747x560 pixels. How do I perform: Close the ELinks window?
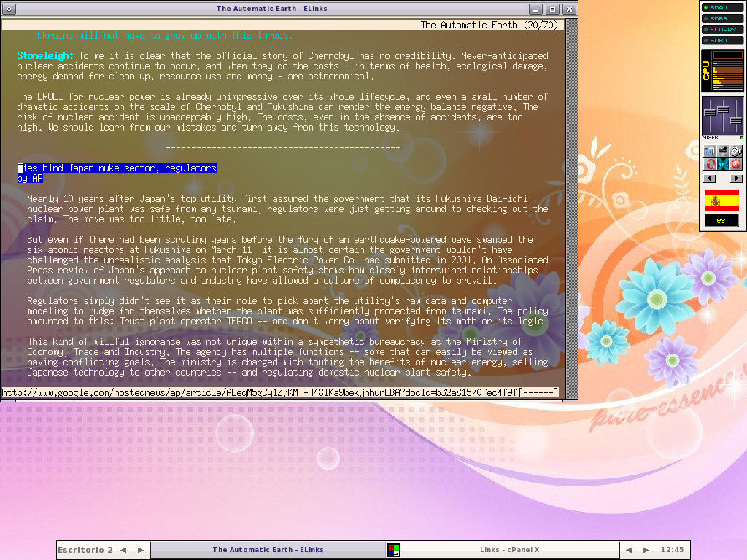pyautogui.click(x=569, y=9)
